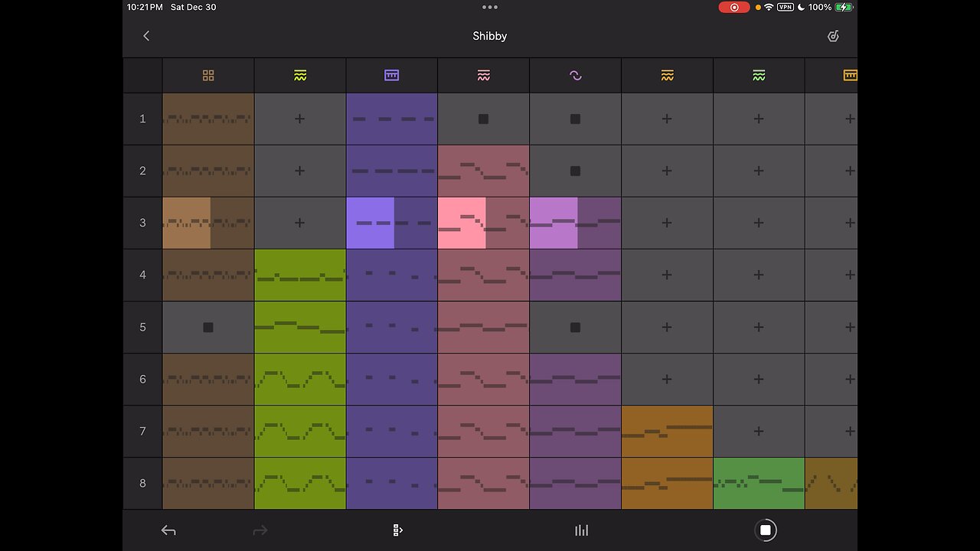Image resolution: width=980 pixels, height=551 pixels.
Task: Launch the pink clip in row 2
Action: [x=484, y=171]
